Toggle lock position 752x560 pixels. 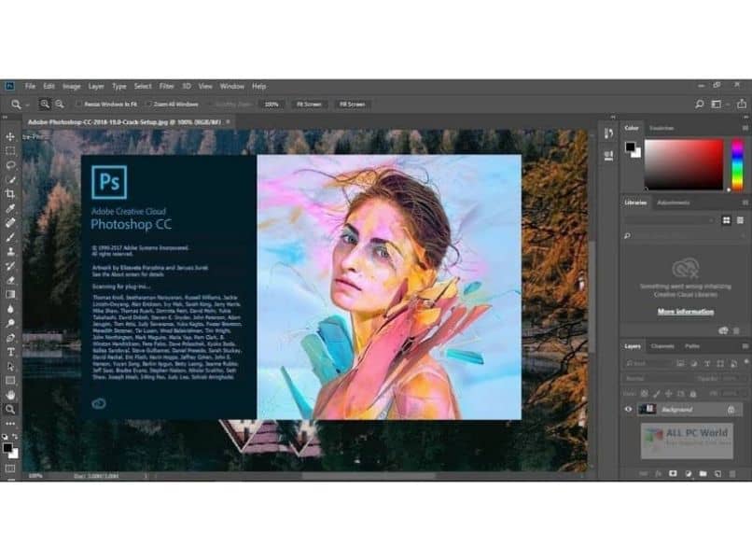[669, 394]
